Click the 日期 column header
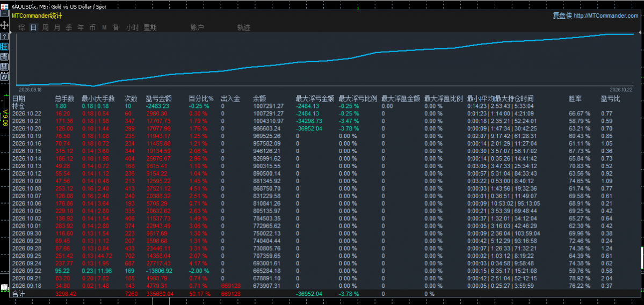Screen dimensions: 644x305 [18, 98]
